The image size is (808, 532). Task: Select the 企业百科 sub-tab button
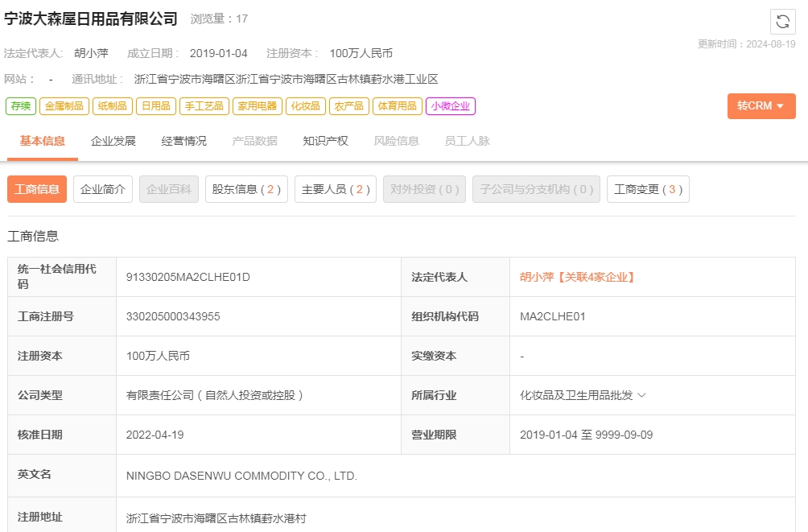pos(169,189)
